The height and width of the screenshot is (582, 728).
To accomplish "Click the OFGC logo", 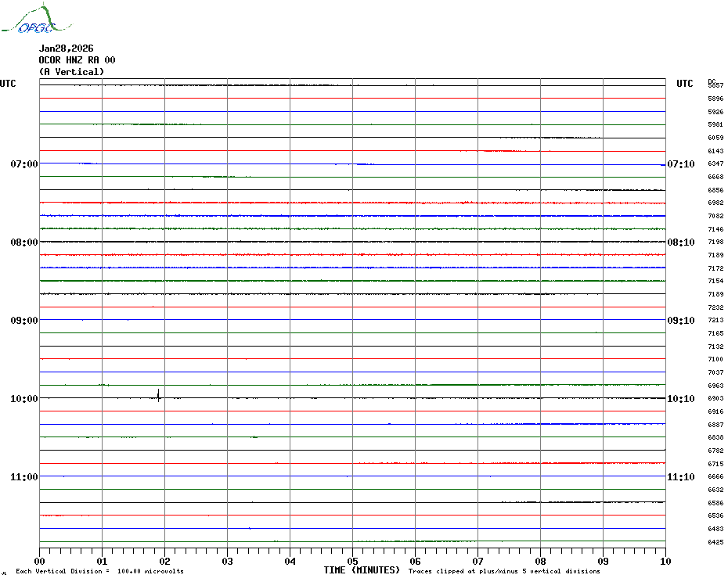I will (37, 19).
